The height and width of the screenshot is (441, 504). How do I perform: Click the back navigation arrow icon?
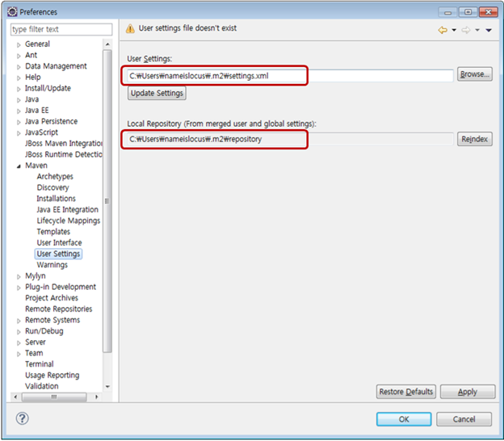click(443, 30)
